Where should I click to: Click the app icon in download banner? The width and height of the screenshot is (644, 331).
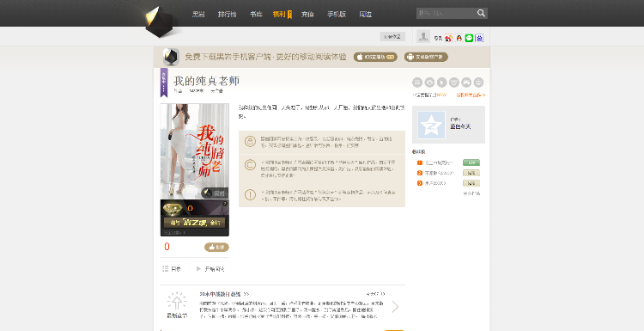(x=171, y=57)
